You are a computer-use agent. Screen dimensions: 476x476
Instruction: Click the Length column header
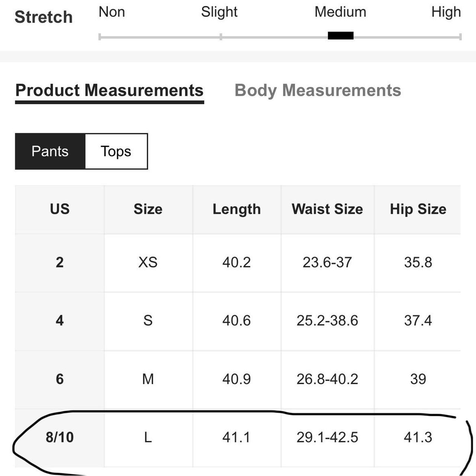pos(237,209)
